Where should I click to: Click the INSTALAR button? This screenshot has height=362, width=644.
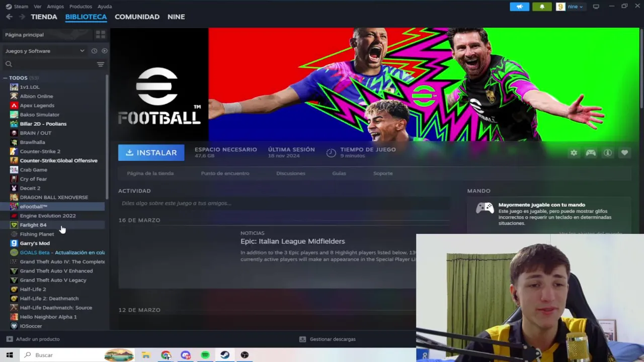click(x=151, y=153)
